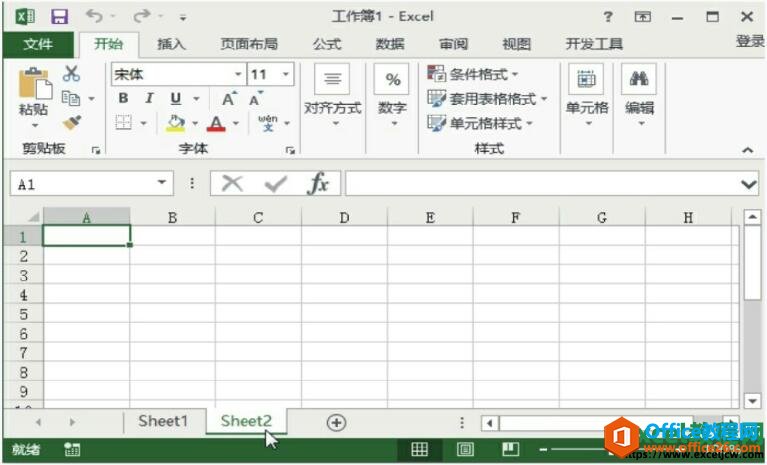Insert function with fx button
The width and height of the screenshot is (767, 465).
[318, 184]
